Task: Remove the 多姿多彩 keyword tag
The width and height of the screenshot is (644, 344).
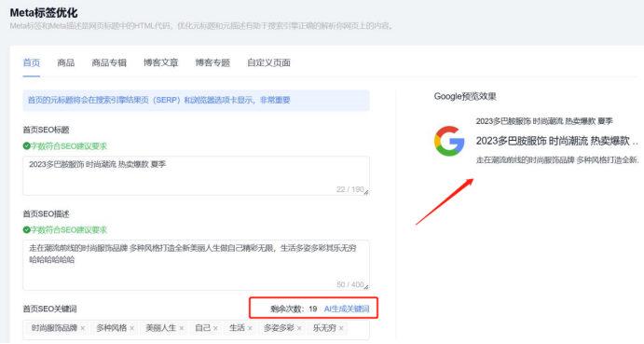Action: pos(299,328)
